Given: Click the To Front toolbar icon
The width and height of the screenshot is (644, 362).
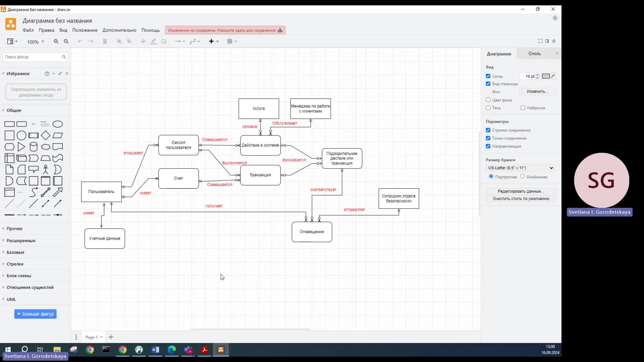Looking at the screenshot, I should [x=119, y=42].
